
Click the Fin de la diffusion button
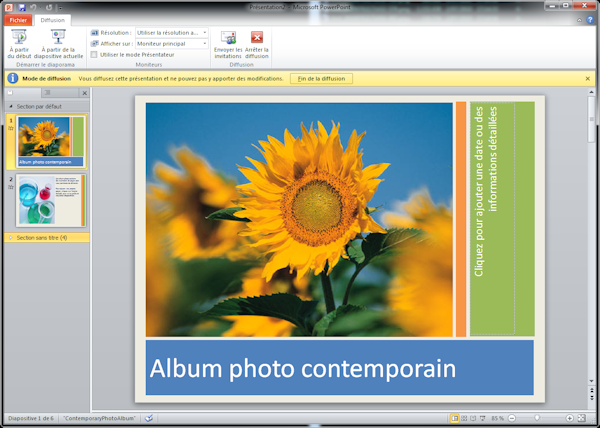(x=321, y=78)
